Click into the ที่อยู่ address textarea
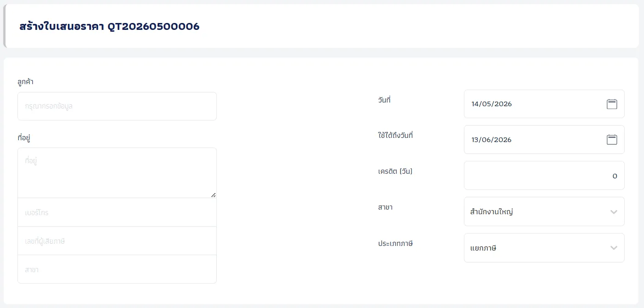 [x=117, y=173]
